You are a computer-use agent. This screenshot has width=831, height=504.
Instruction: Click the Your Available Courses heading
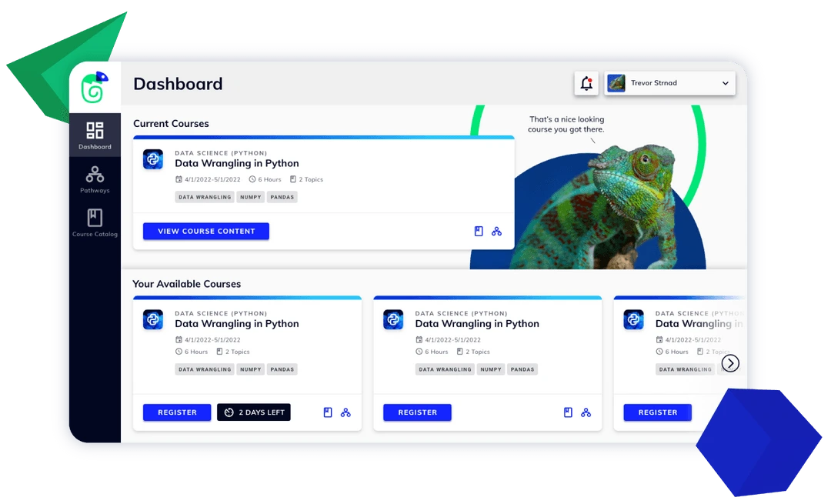(186, 284)
